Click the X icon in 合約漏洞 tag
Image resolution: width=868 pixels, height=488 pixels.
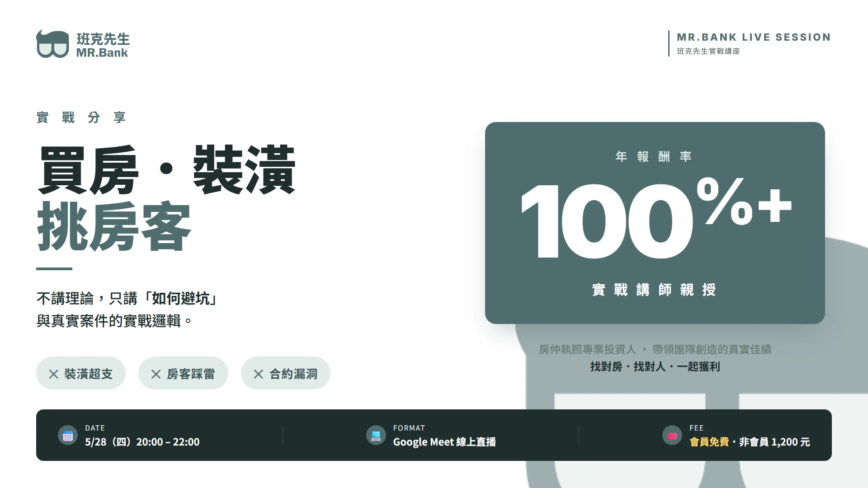click(x=259, y=374)
